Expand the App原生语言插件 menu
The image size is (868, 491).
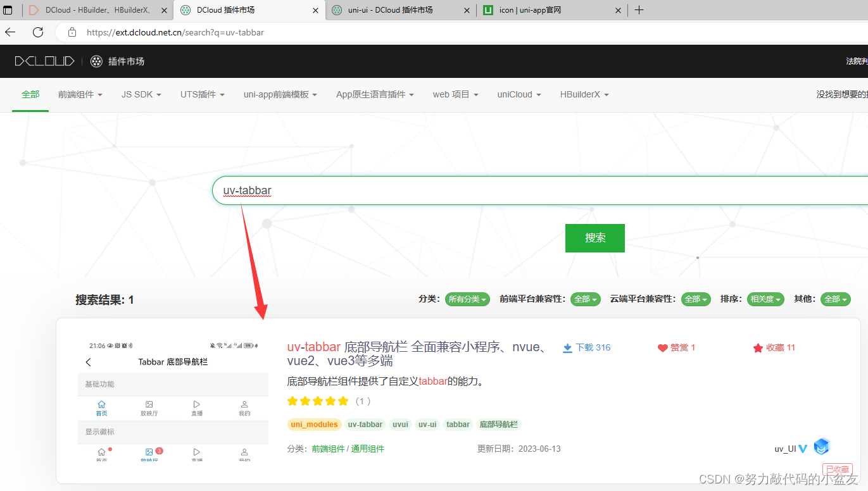click(x=375, y=94)
